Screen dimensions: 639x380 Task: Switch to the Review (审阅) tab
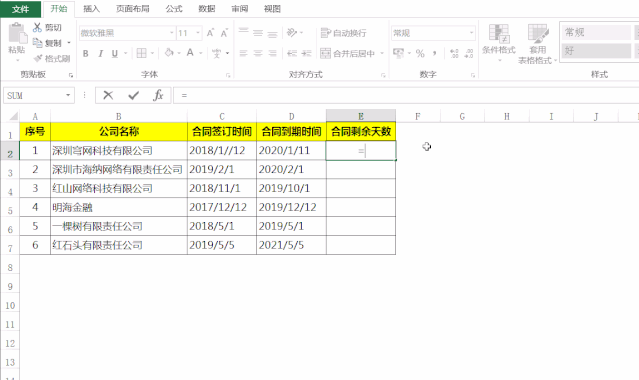pos(240,9)
